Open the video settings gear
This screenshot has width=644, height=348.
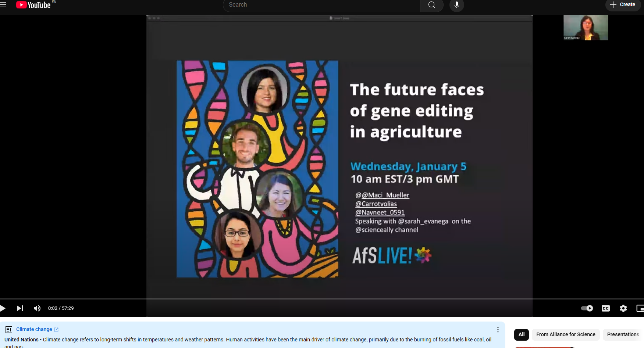[x=623, y=308]
